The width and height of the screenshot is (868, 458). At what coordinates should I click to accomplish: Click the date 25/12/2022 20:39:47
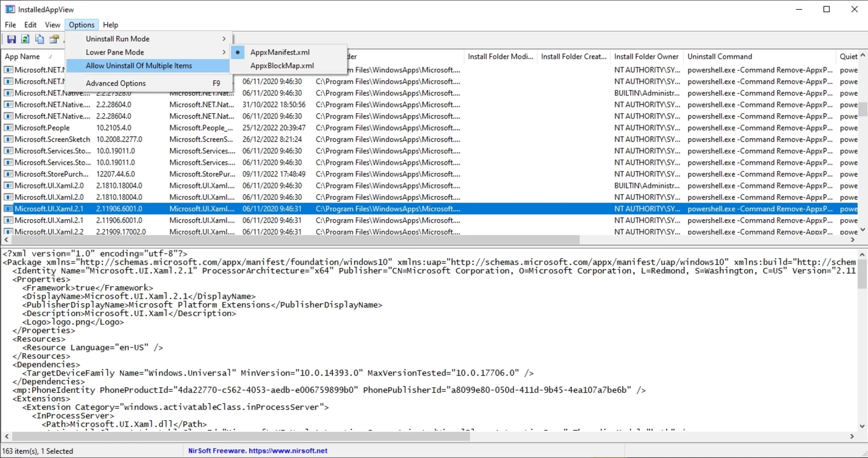tap(274, 128)
